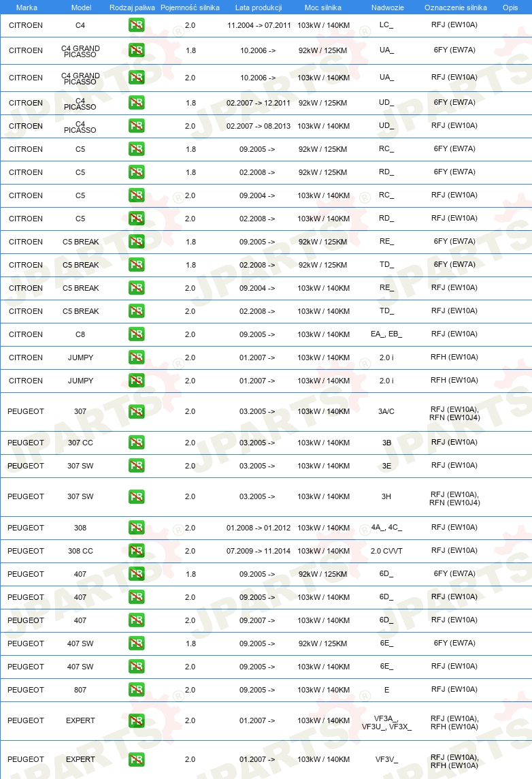Select the '09.2007 ->' production years cell
This screenshot has height=779, width=532.
pos(257,620)
